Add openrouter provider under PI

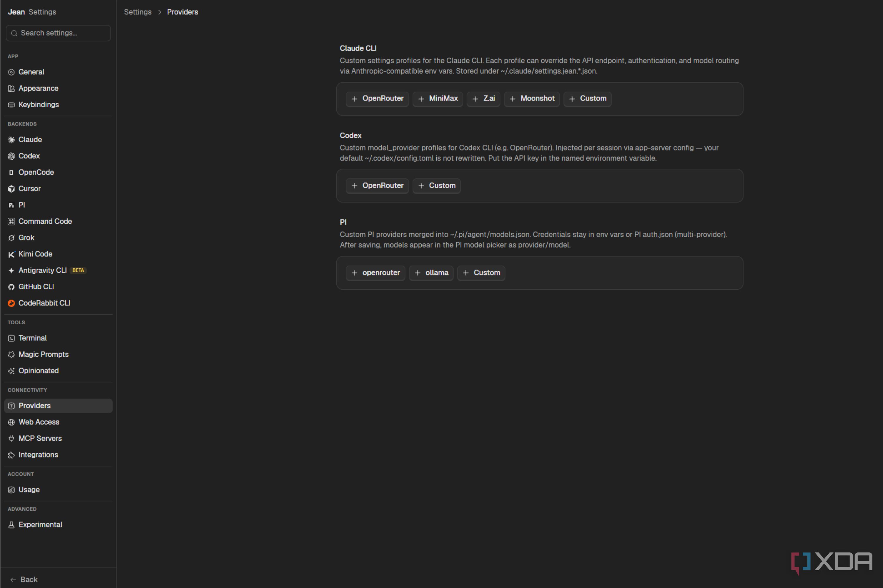(x=375, y=273)
